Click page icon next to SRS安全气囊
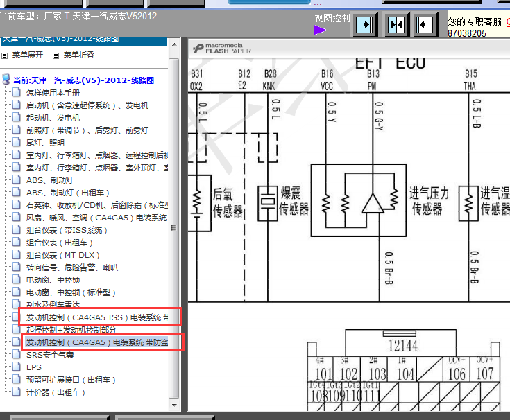Viewport: 510px width, 420px height. pos(17,354)
